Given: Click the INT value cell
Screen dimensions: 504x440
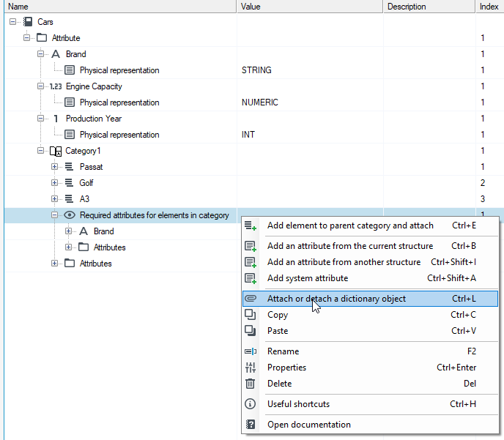Looking at the screenshot, I should [x=310, y=135].
